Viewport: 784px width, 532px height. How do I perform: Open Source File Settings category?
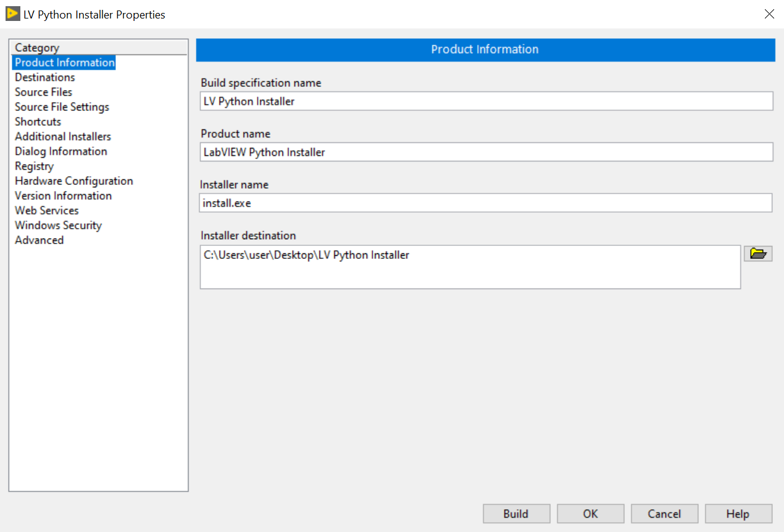(62, 107)
